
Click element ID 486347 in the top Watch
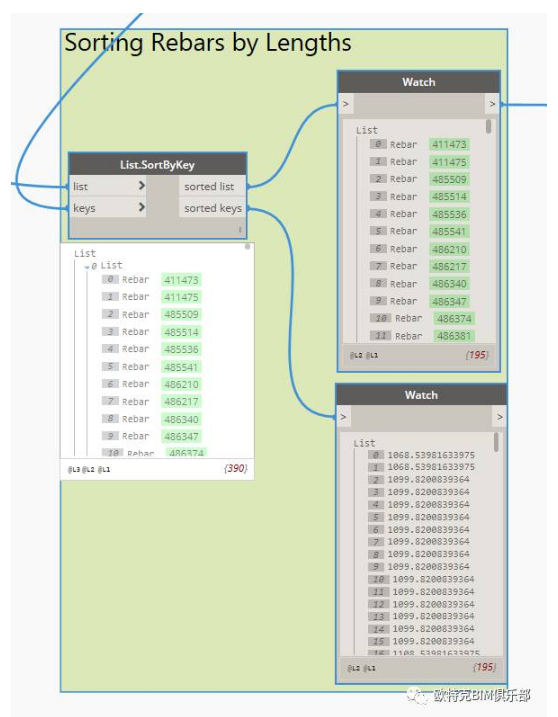pyautogui.click(x=449, y=301)
